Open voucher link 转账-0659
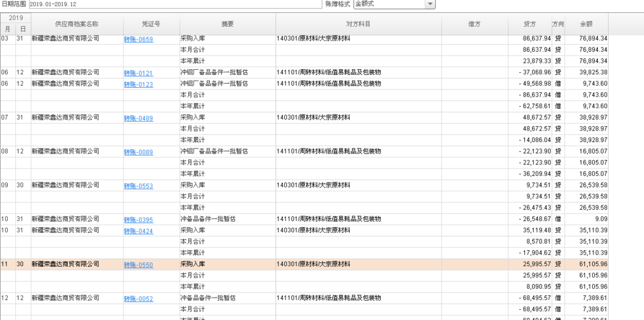This screenshot has height=320, width=644. (x=138, y=40)
